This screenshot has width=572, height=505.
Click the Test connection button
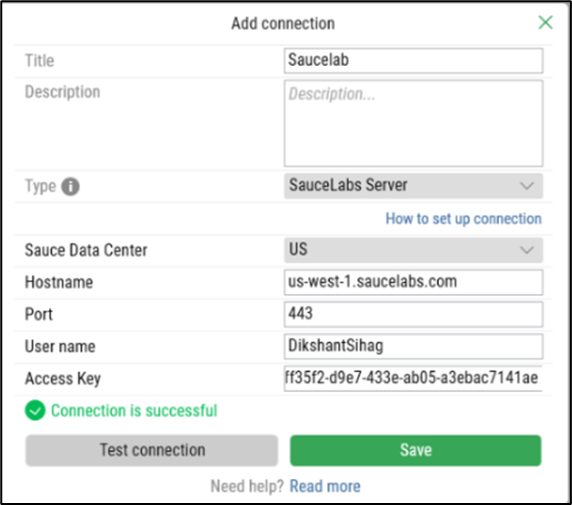[x=152, y=450]
